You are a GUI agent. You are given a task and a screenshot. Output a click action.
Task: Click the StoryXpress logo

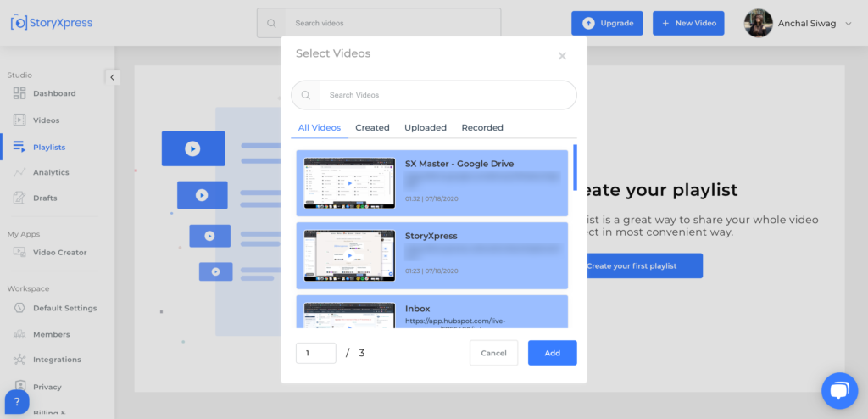[x=52, y=23]
